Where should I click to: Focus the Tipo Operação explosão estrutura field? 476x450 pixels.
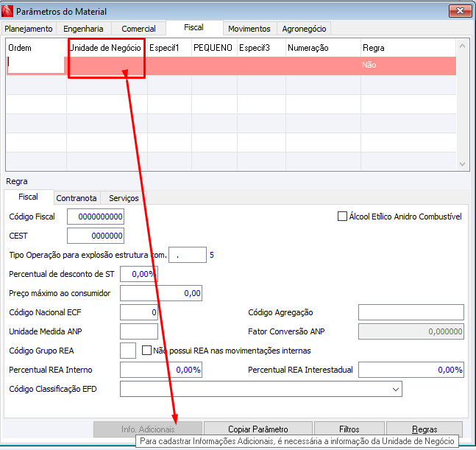pos(188,255)
